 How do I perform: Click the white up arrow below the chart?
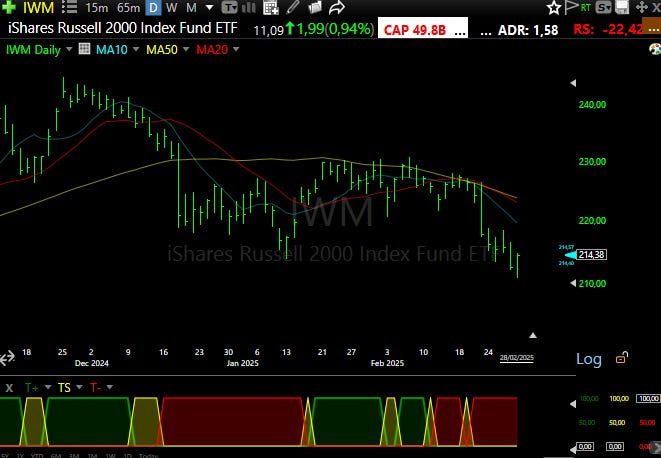coord(533,335)
